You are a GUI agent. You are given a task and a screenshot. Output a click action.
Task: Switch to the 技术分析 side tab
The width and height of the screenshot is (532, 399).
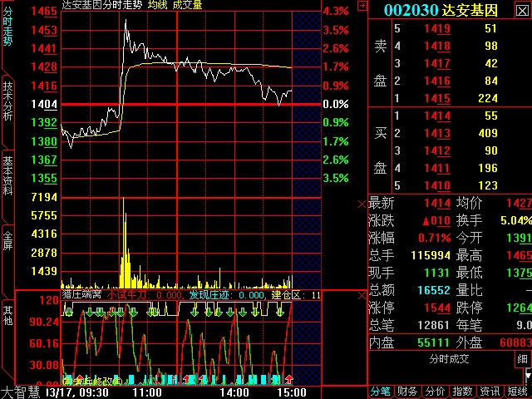7,101
